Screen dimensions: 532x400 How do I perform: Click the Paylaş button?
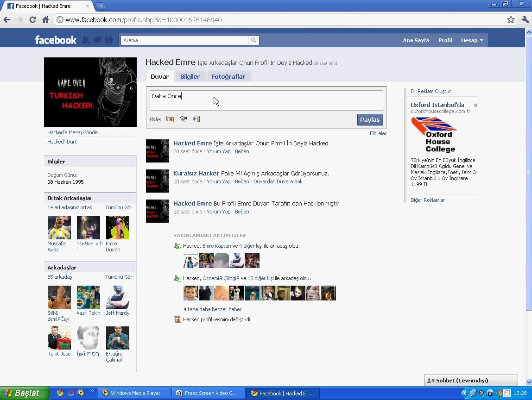pyautogui.click(x=370, y=119)
